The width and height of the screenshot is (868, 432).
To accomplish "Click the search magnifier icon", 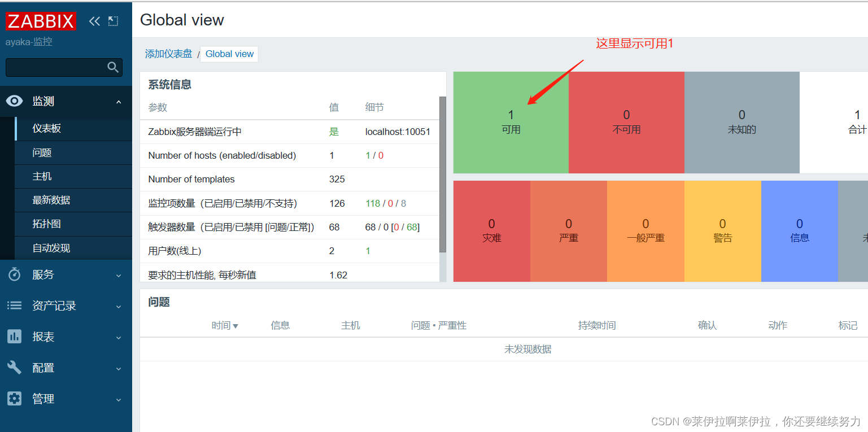I will (x=114, y=67).
